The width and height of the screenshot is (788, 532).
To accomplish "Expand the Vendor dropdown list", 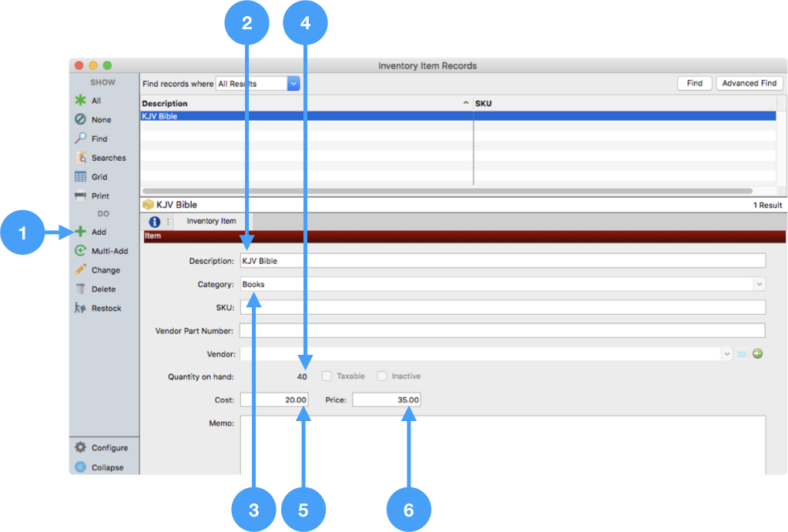I will point(727,354).
